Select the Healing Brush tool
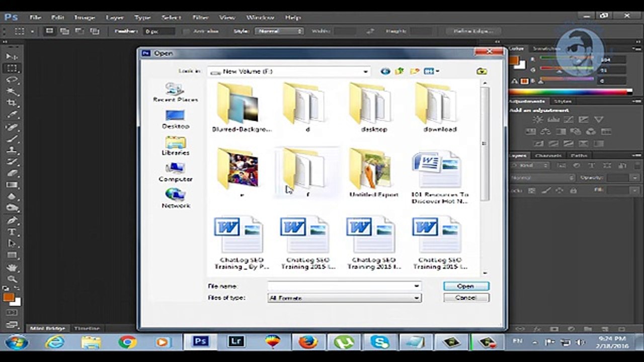 (12, 127)
